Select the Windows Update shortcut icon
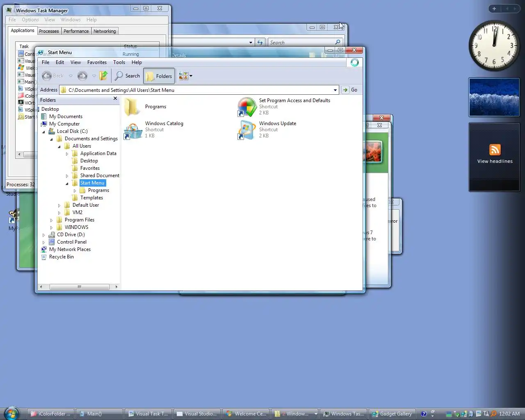Viewport: 525px width, 420px height. coord(247,130)
